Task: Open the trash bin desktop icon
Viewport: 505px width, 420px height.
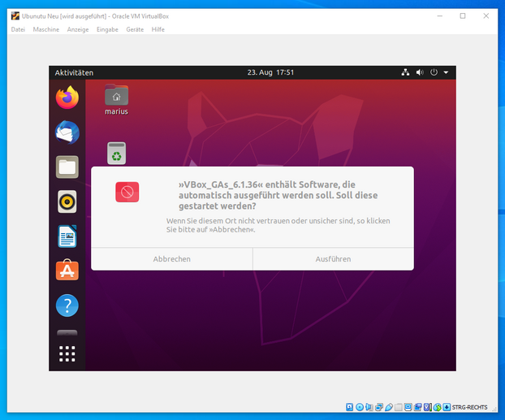Action: click(117, 153)
